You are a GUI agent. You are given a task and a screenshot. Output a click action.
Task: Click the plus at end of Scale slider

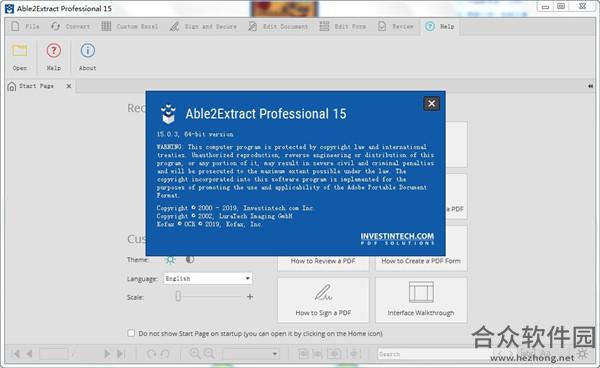pyautogui.click(x=250, y=296)
